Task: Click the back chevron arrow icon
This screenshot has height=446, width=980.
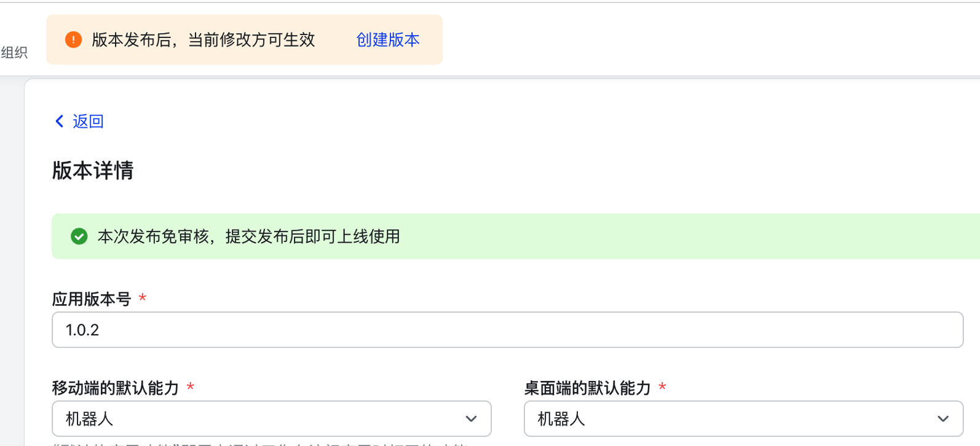Action: [60, 122]
